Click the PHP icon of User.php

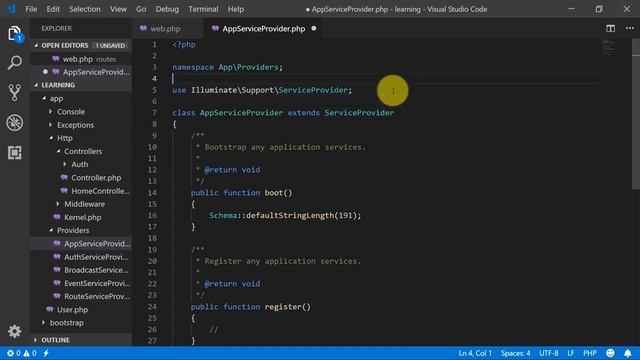coord(50,309)
